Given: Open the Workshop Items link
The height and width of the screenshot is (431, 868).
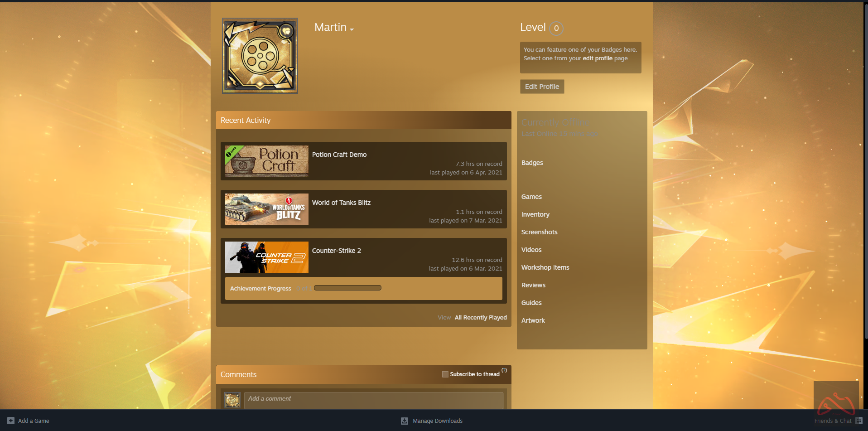Looking at the screenshot, I should [x=545, y=267].
